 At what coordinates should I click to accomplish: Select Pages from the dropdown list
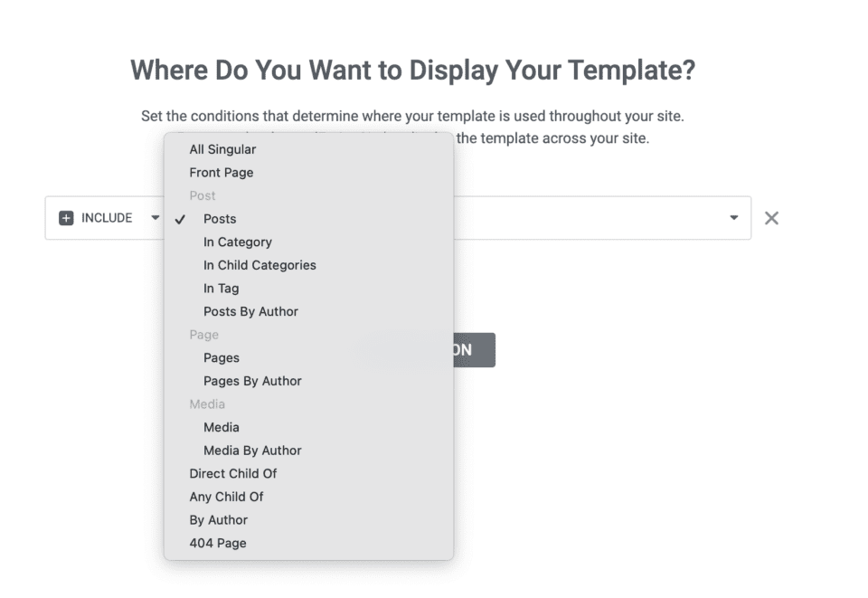tap(222, 357)
